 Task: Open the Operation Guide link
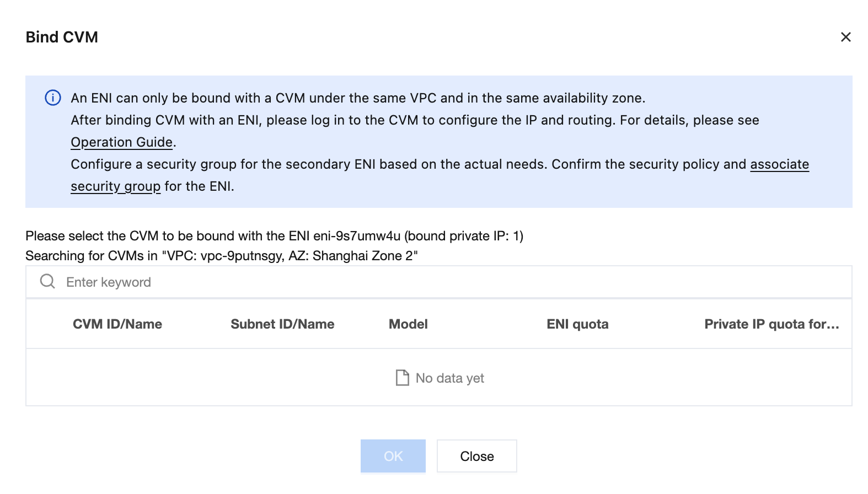click(121, 142)
